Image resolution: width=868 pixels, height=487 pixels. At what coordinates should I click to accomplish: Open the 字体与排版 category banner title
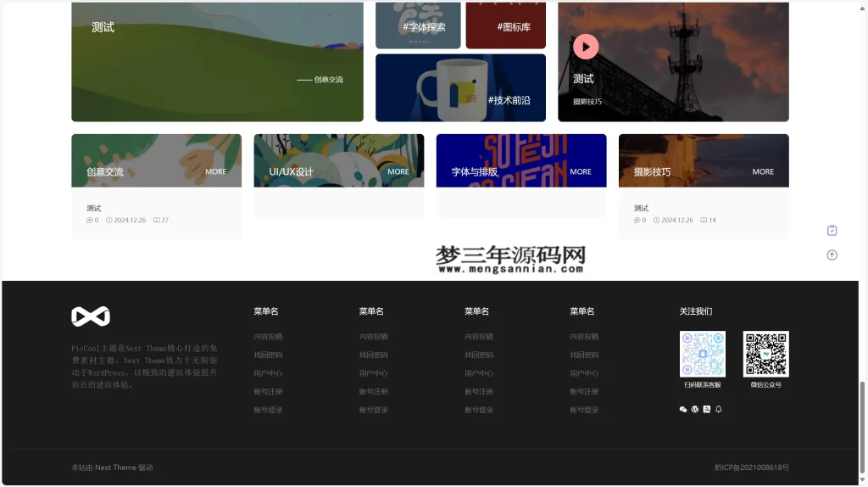pyautogui.click(x=475, y=172)
